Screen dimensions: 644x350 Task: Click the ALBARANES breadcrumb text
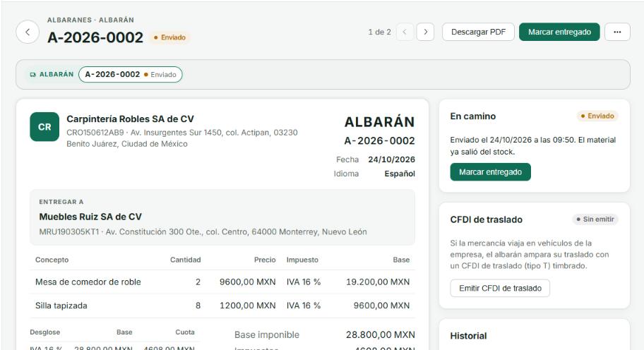coord(69,20)
